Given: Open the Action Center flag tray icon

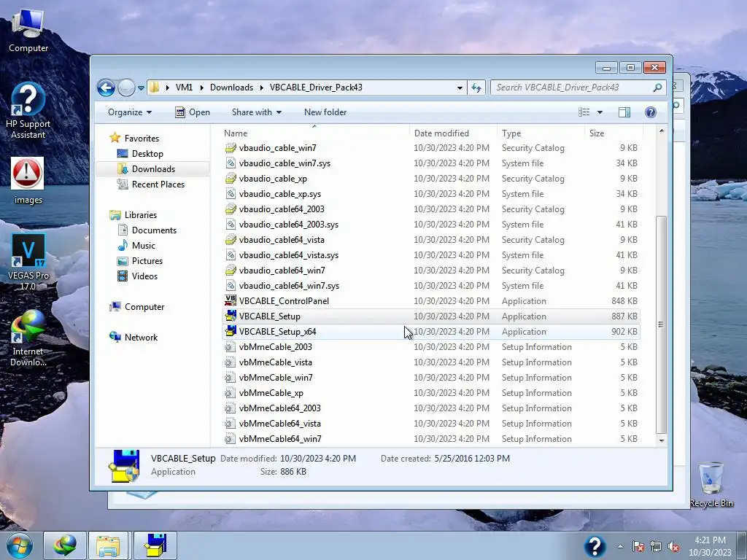Looking at the screenshot, I should (x=638, y=547).
